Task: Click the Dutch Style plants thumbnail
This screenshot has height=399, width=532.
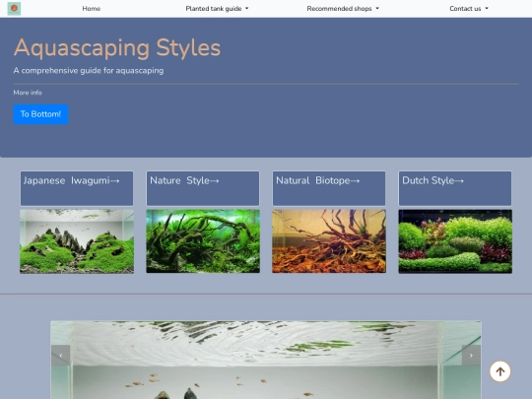Action: pos(455,241)
